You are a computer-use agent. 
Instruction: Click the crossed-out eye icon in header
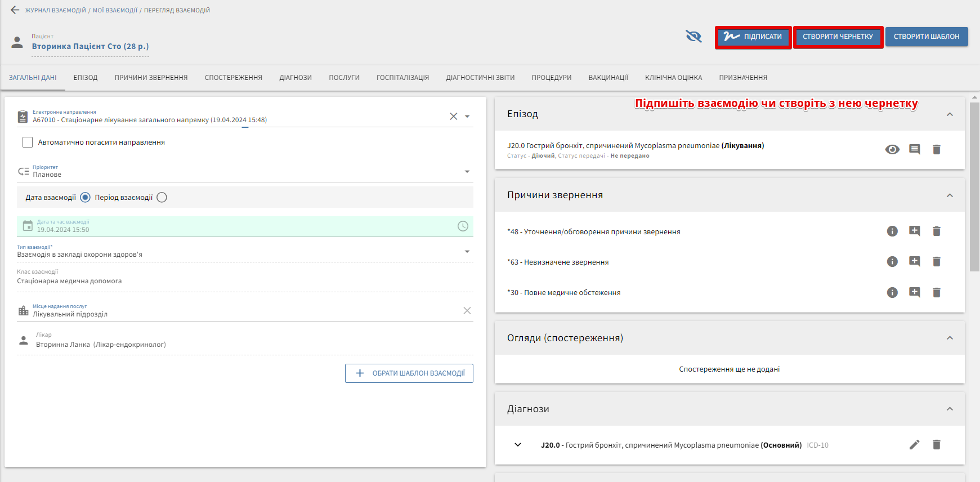tap(693, 37)
